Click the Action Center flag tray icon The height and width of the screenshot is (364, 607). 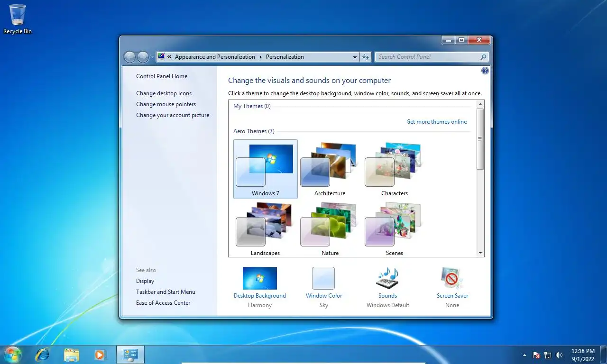click(536, 355)
